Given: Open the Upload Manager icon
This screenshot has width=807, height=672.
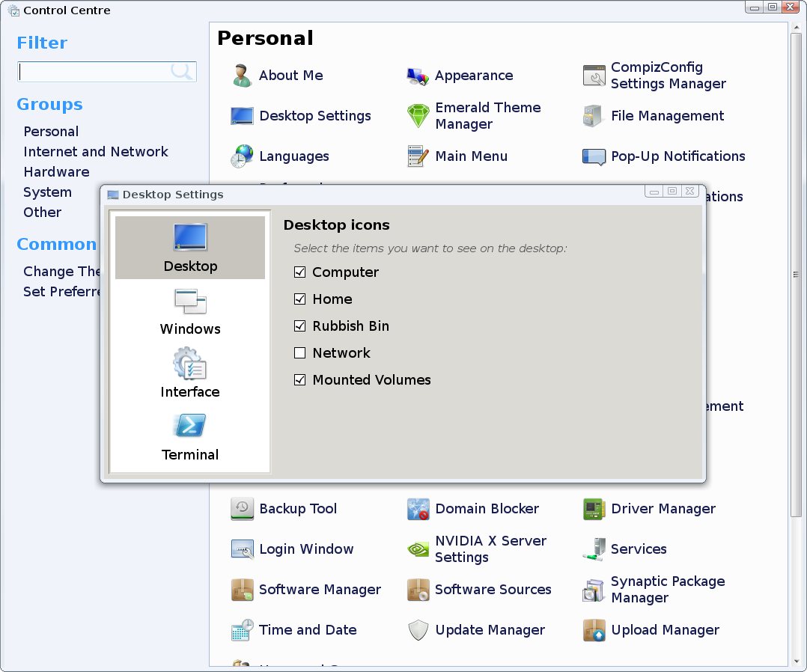Looking at the screenshot, I should coord(594,630).
